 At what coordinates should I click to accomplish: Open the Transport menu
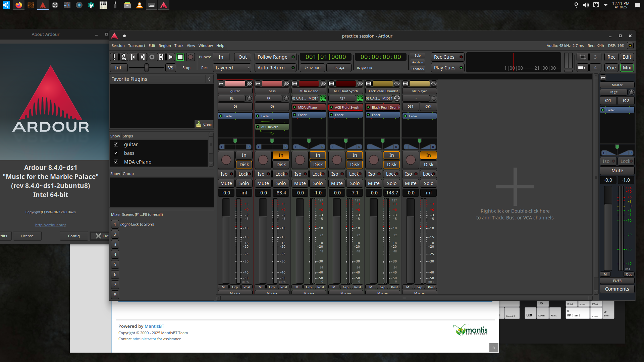137,46
